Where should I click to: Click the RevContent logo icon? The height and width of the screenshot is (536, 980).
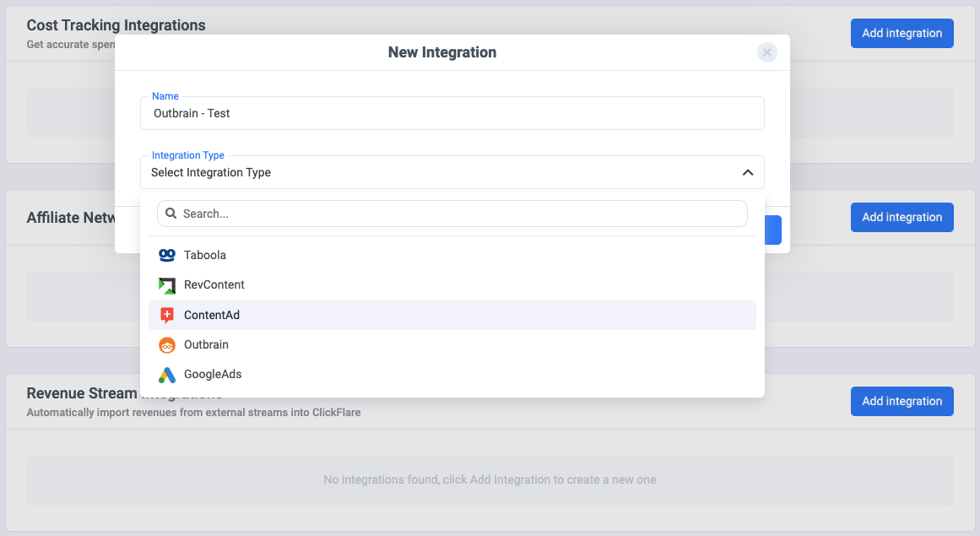click(167, 285)
